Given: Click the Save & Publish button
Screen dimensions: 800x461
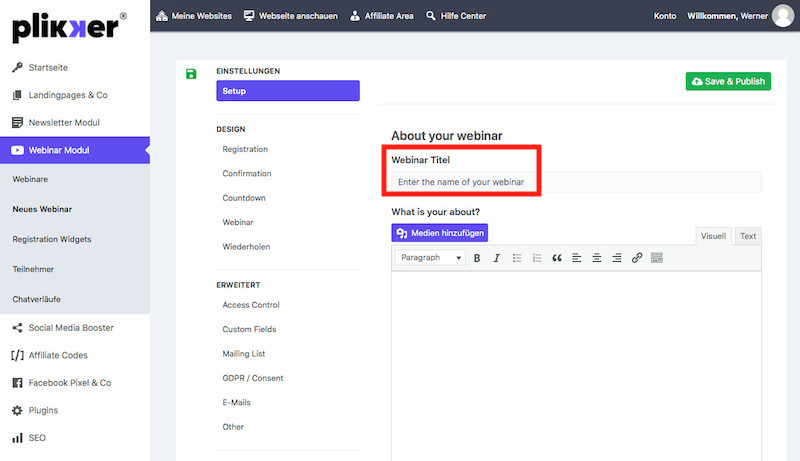Looking at the screenshot, I should [728, 81].
